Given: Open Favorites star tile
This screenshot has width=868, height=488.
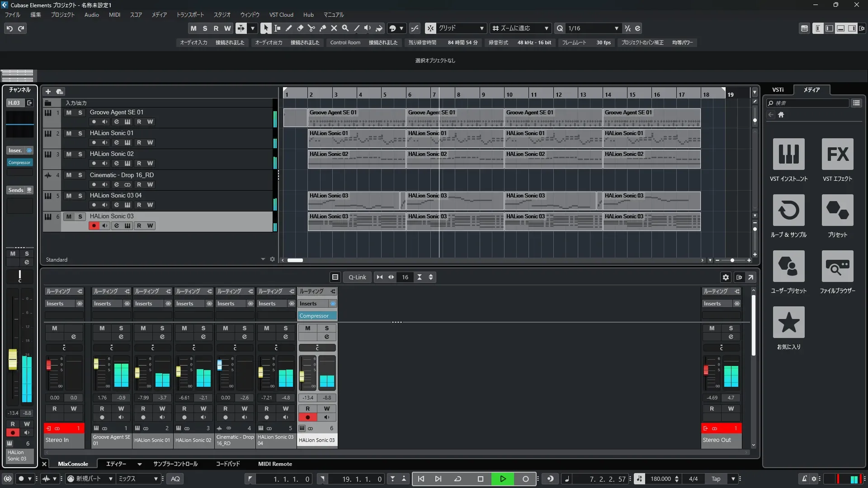Looking at the screenshot, I should coord(788,322).
